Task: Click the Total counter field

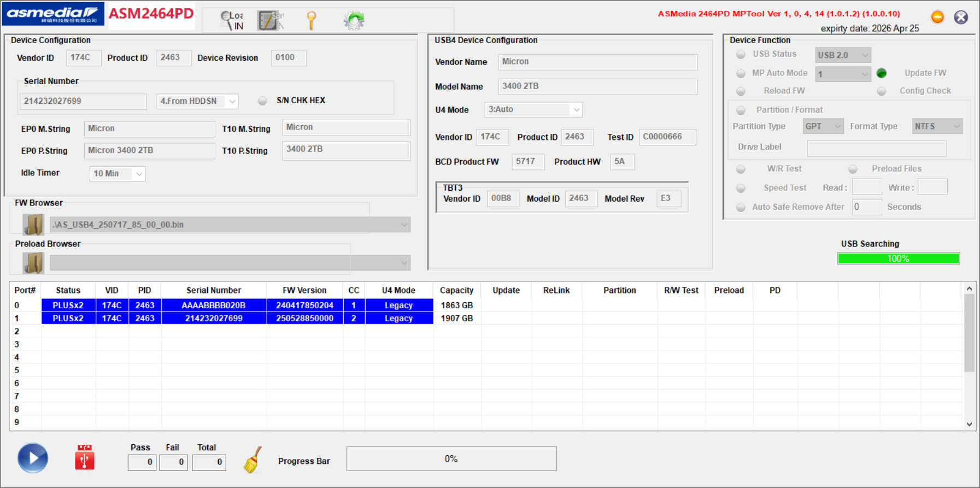Action: coord(209,462)
